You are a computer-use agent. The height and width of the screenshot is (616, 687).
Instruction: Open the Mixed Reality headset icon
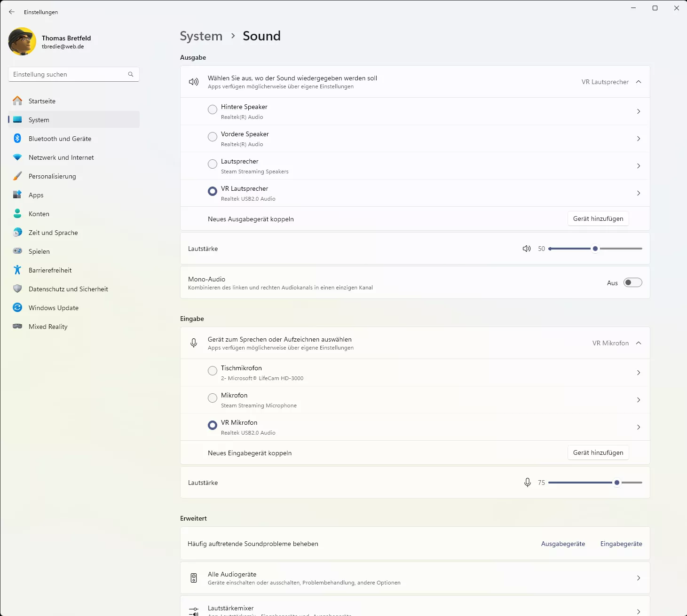(17, 326)
